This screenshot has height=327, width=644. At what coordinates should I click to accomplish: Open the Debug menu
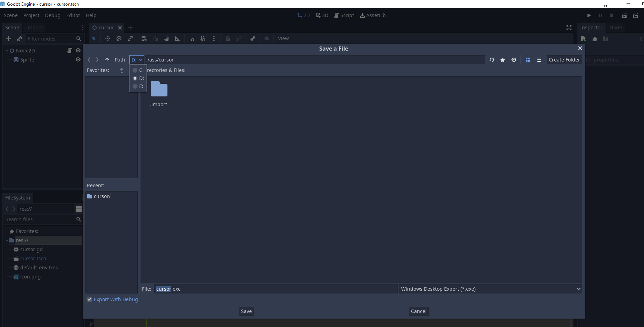[53, 15]
